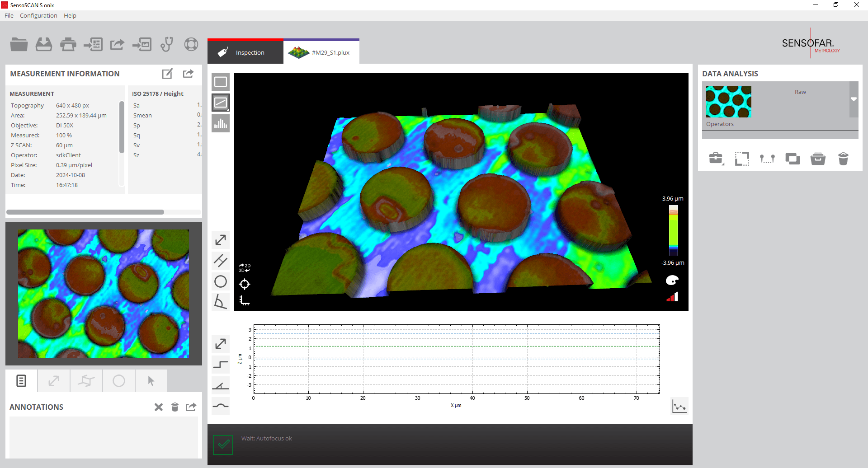
Task: Click the Sz parameter row
Action: [166, 155]
